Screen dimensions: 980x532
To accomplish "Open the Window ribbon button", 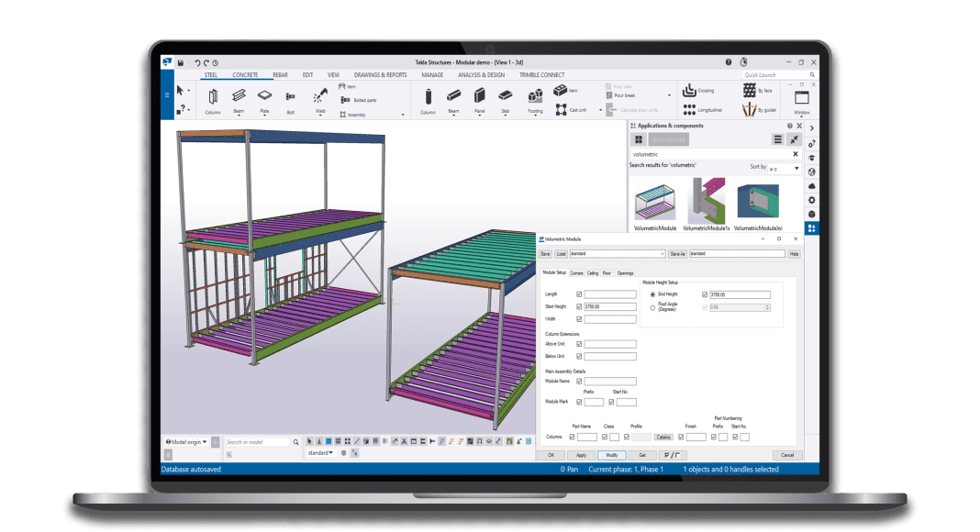I will (801, 101).
